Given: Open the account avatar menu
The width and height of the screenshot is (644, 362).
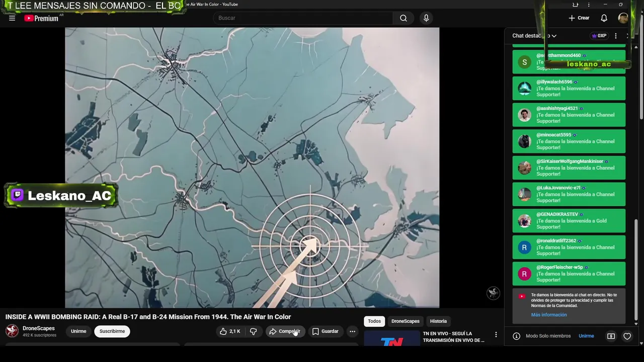Looking at the screenshot, I should pos(623,18).
